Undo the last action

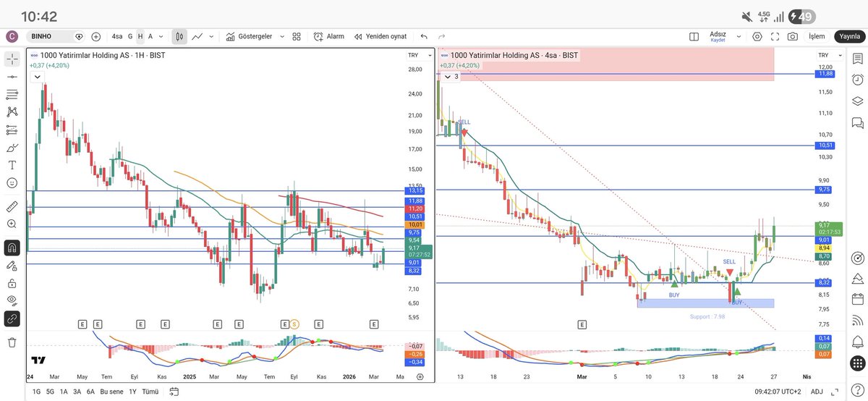click(x=424, y=36)
